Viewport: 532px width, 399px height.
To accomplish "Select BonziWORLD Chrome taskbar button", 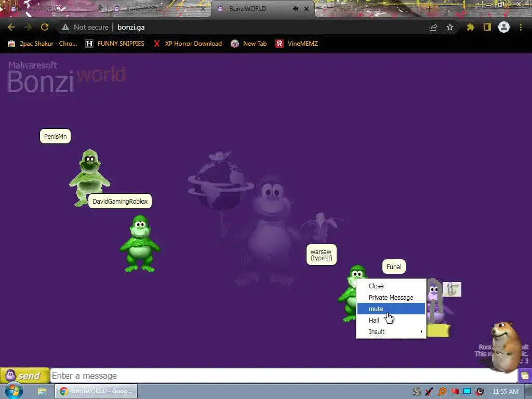I will [x=96, y=391].
